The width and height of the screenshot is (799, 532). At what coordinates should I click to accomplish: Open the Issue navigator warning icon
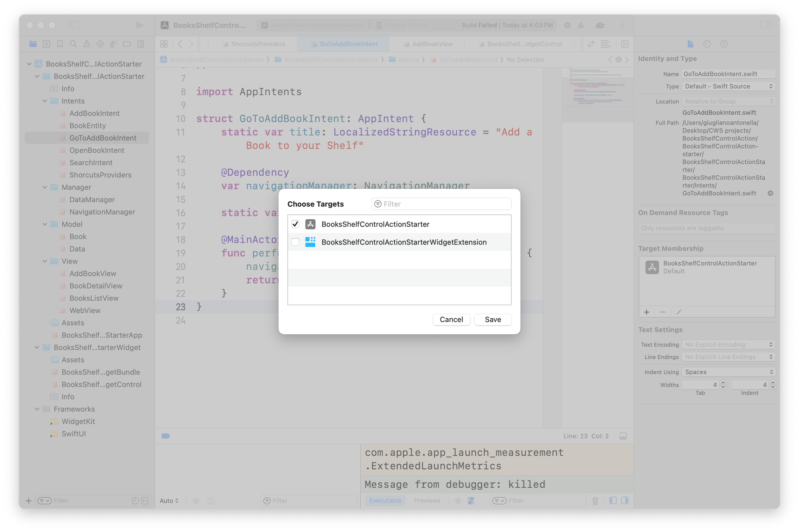tap(87, 44)
